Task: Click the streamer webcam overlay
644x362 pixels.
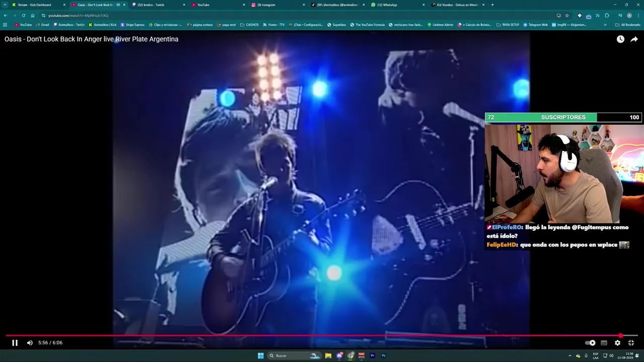Action: coord(564,174)
